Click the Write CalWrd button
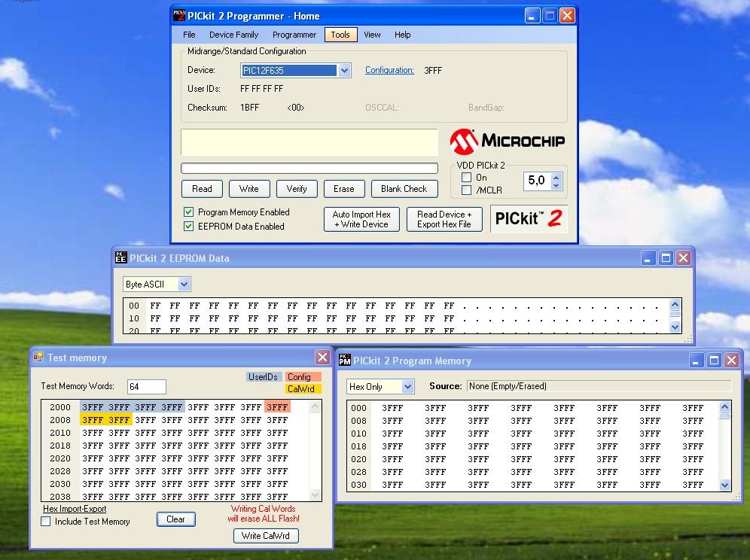 click(x=266, y=536)
